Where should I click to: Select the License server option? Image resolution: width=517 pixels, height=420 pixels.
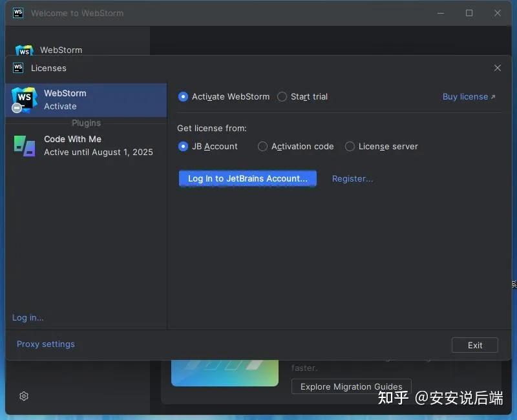click(x=350, y=147)
